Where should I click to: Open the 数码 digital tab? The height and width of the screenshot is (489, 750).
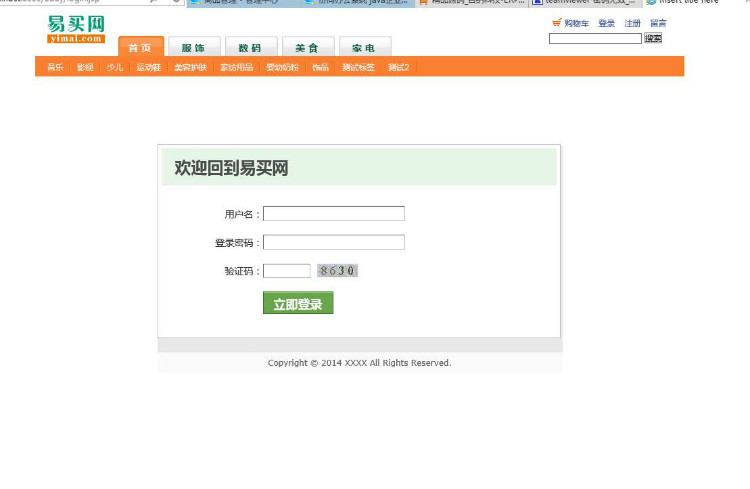tap(251, 47)
